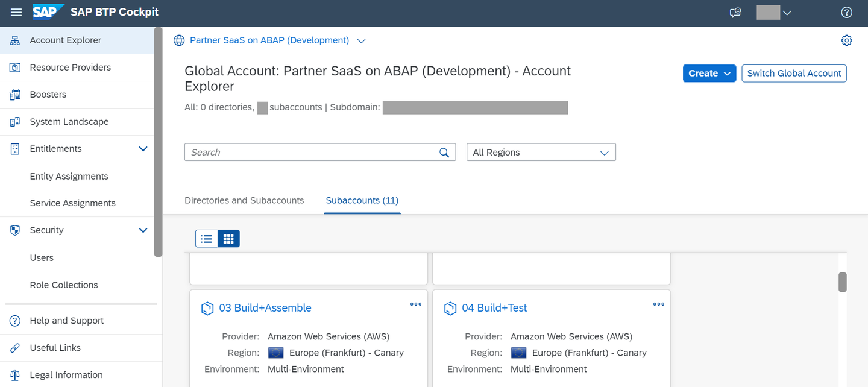The height and width of the screenshot is (387, 868).
Task: Click the search magnifier icon
Action: coord(444,153)
